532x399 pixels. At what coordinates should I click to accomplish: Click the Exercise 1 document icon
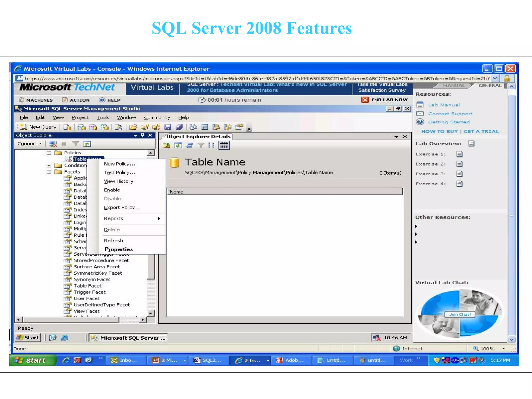pyautogui.click(x=459, y=154)
